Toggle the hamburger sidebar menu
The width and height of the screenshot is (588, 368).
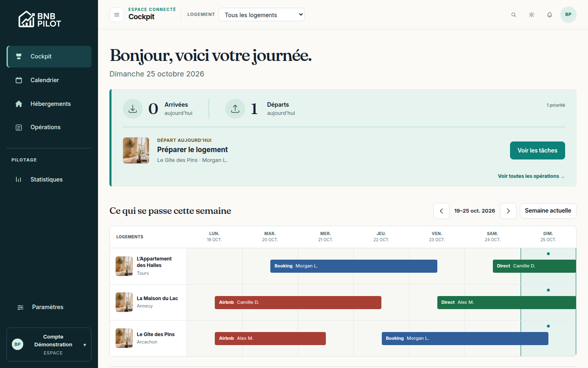(x=117, y=15)
